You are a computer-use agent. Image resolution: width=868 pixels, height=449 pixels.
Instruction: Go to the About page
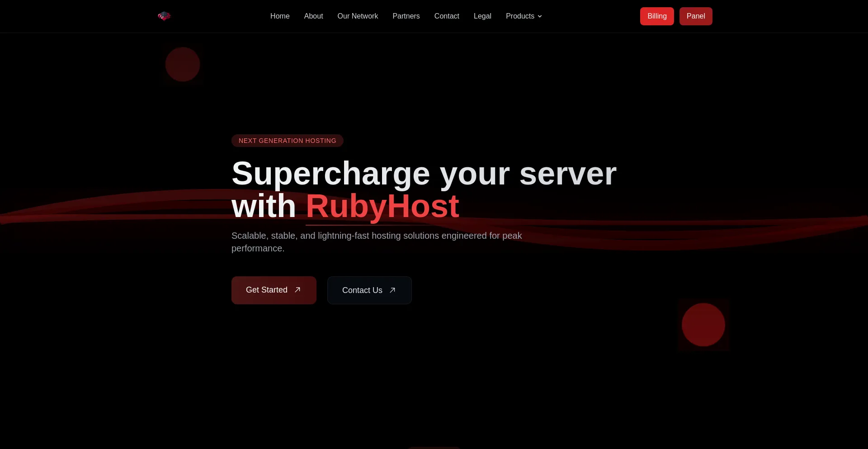point(313,16)
